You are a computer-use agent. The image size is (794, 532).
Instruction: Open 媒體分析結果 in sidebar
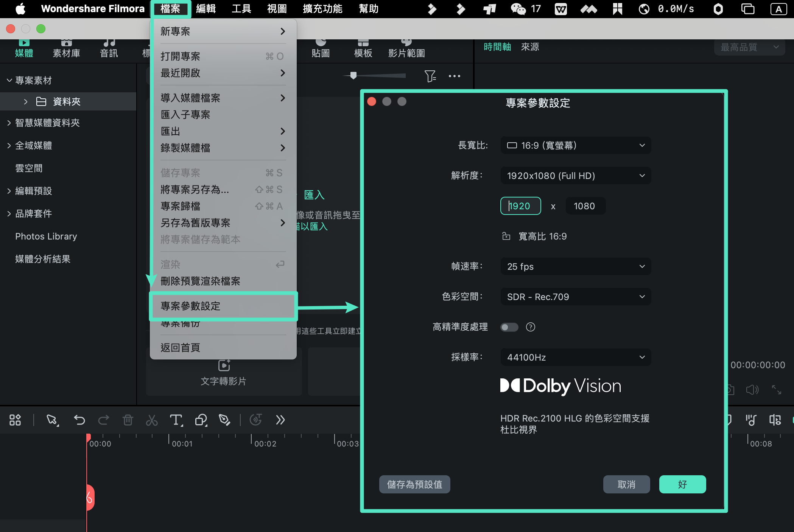pos(43,259)
